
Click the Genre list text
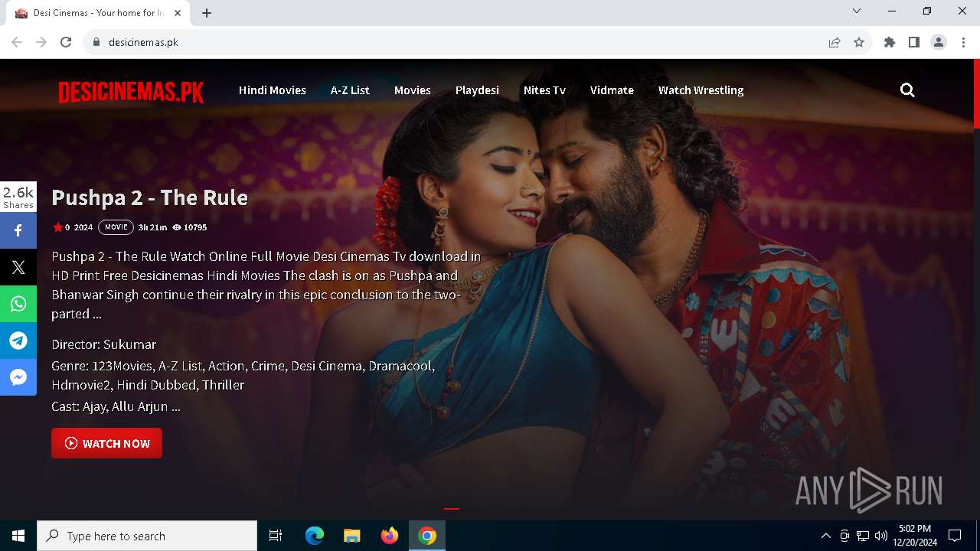(243, 375)
